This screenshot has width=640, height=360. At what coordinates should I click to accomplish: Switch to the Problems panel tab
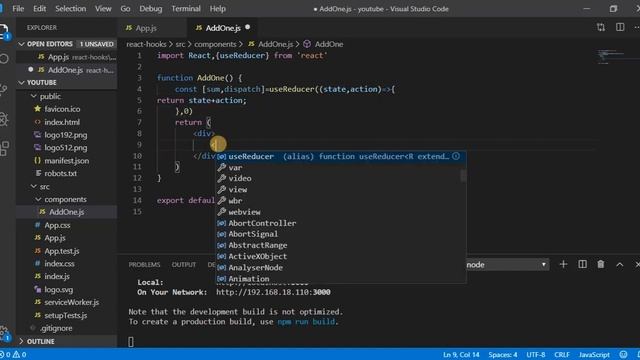tap(144, 264)
